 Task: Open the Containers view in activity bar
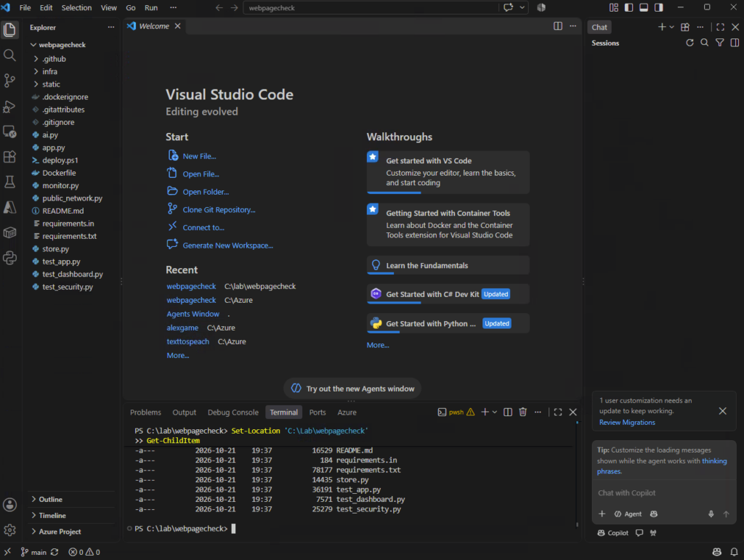point(9,233)
